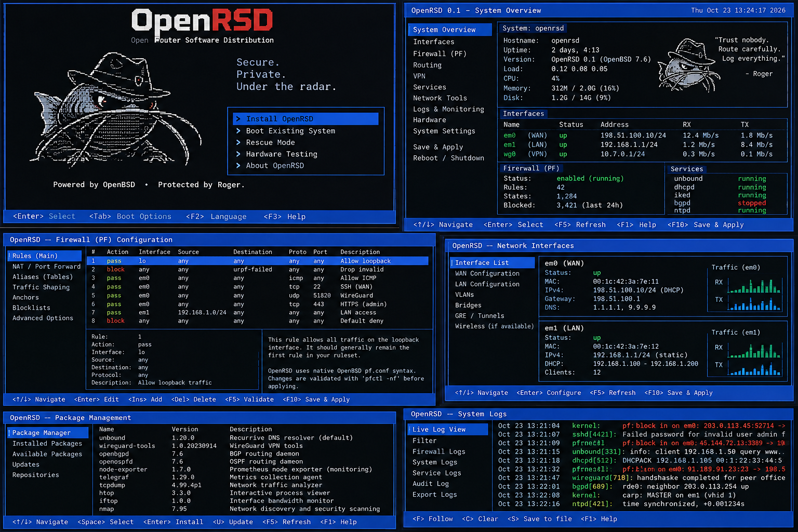Click Save & Apply in overview sidebar
The width and height of the screenshot is (798, 532).
click(438, 147)
